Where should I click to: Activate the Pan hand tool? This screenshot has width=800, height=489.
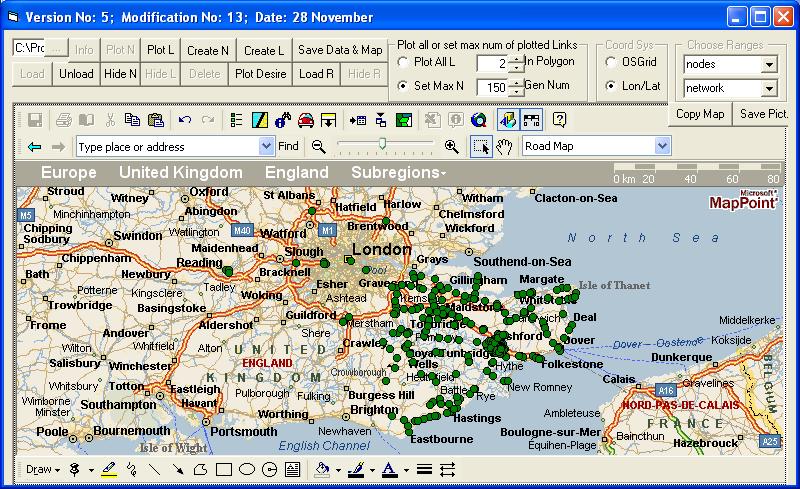tap(504, 147)
